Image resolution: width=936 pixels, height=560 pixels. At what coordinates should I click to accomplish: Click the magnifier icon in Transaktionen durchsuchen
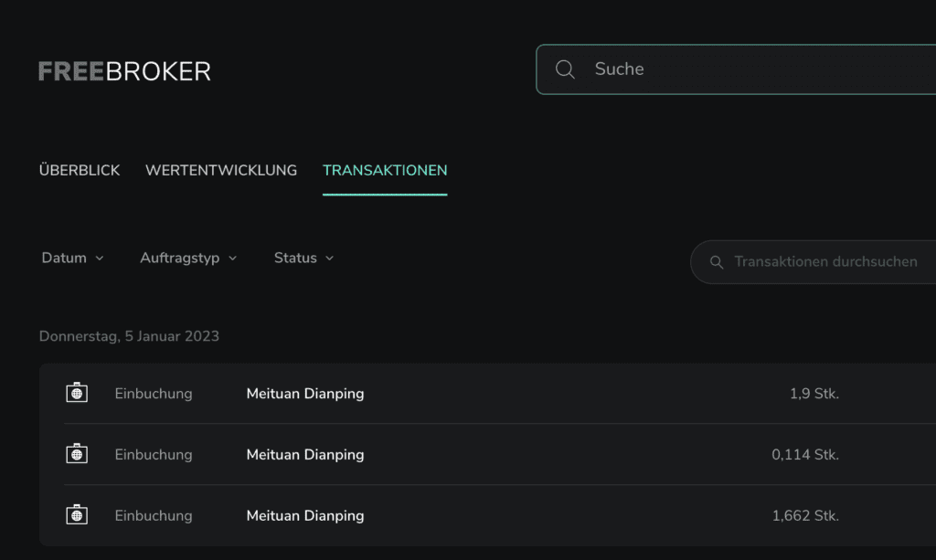click(718, 262)
